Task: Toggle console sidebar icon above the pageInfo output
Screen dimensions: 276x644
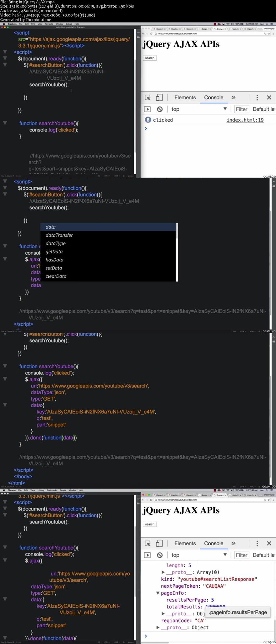Action: point(147,555)
